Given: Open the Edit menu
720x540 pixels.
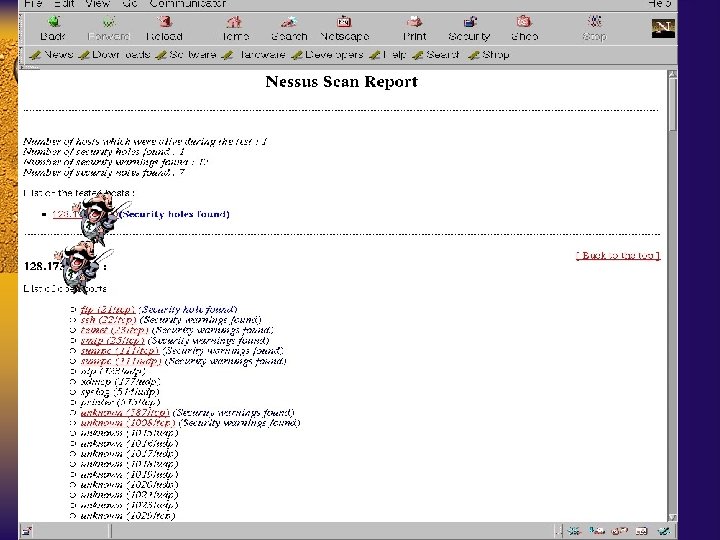Looking at the screenshot, I should tap(64, 4).
